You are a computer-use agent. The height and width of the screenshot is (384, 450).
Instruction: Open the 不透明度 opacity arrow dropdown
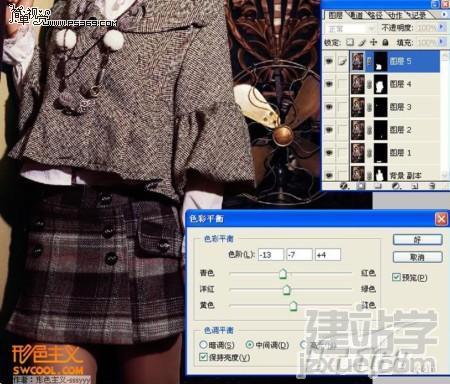tap(442, 27)
